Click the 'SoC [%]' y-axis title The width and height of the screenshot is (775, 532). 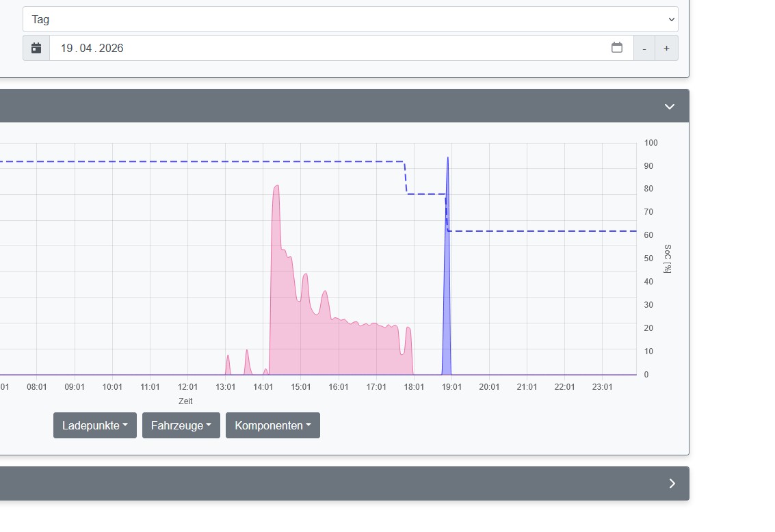(x=667, y=258)
